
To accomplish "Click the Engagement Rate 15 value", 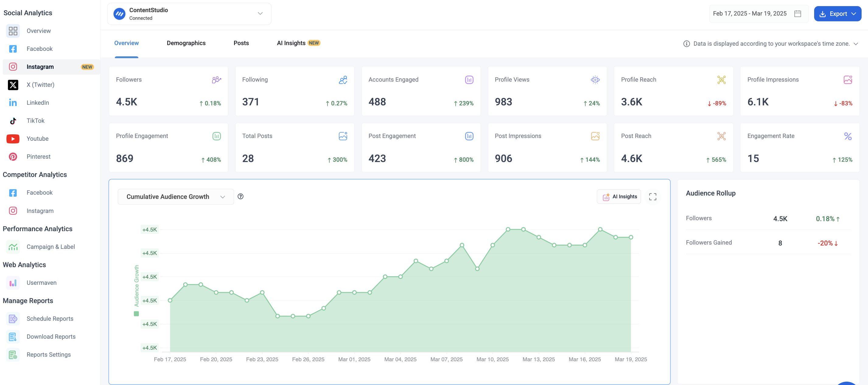I will [x=753, y=158].
